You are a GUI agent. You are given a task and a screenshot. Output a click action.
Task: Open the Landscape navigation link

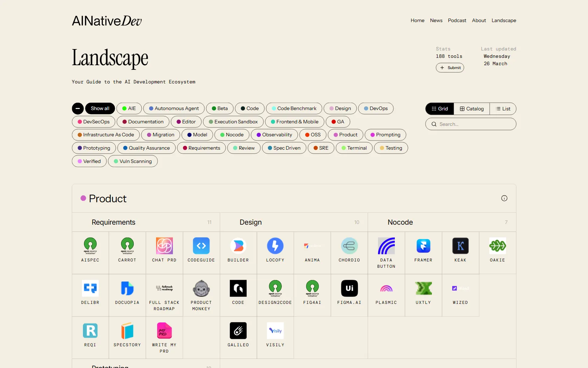[x=504, y=20]
